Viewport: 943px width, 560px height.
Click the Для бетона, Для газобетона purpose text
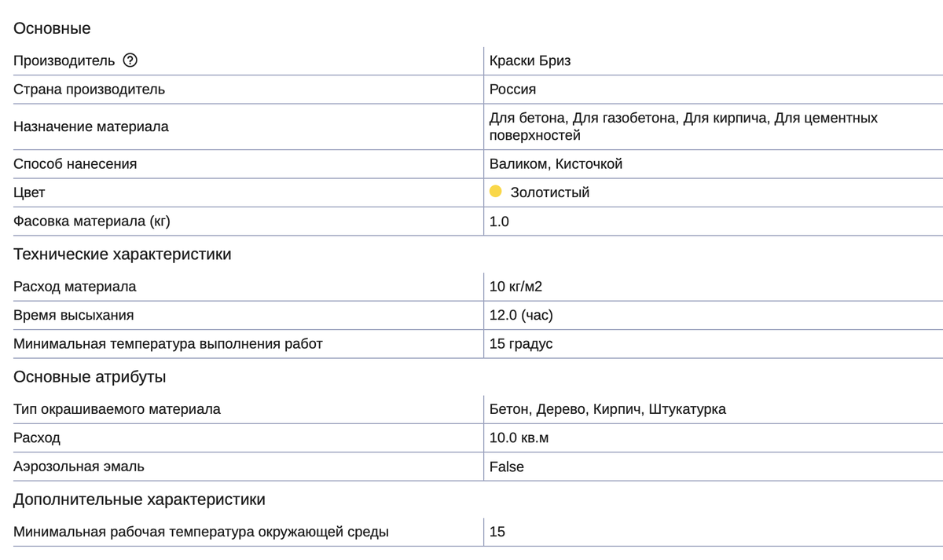tap(583, 118)
